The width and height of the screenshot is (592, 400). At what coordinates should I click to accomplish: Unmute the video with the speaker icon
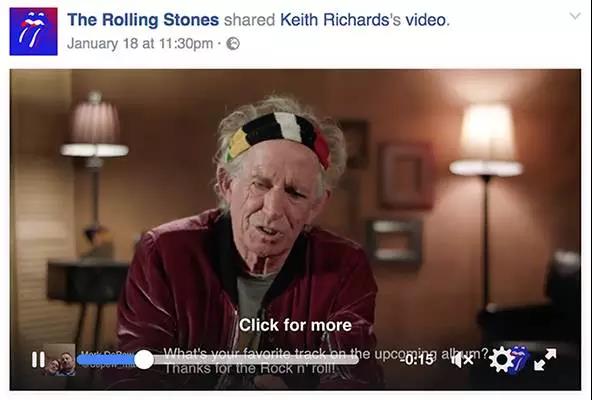pyautogui.click(x=462, y=360)
